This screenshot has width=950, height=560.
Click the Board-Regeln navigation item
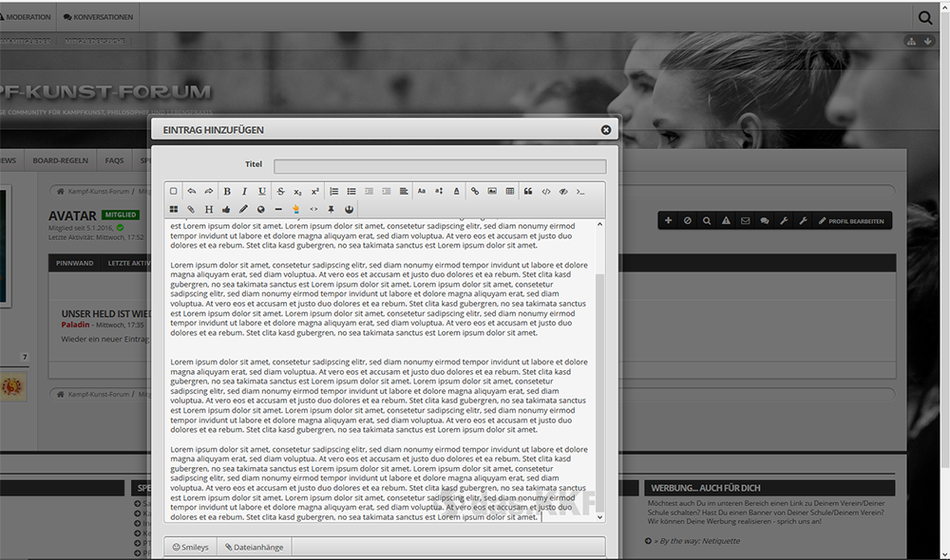[x=61, y=160]
